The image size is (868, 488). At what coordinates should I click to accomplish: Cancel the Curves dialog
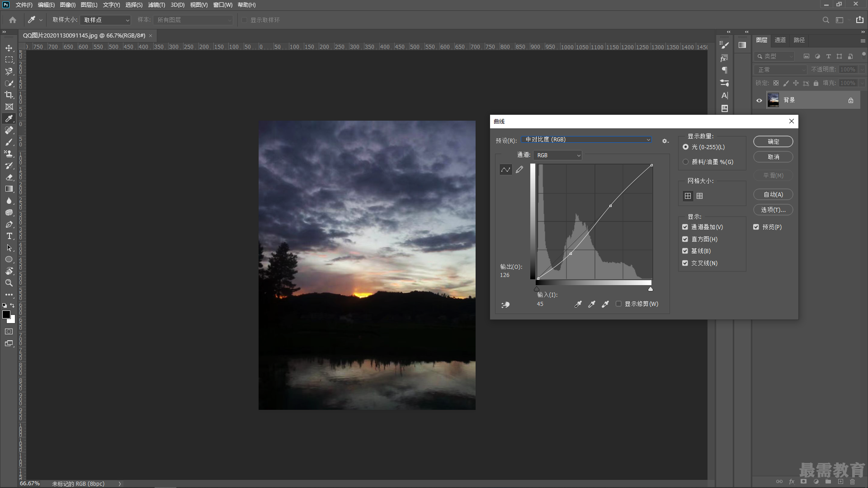click(x=773, y=157)
